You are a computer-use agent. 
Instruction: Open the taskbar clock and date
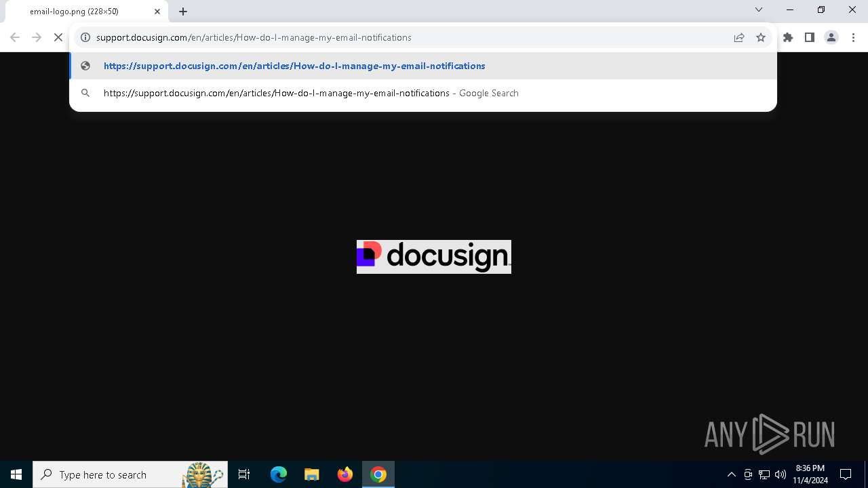coord(810,474)
